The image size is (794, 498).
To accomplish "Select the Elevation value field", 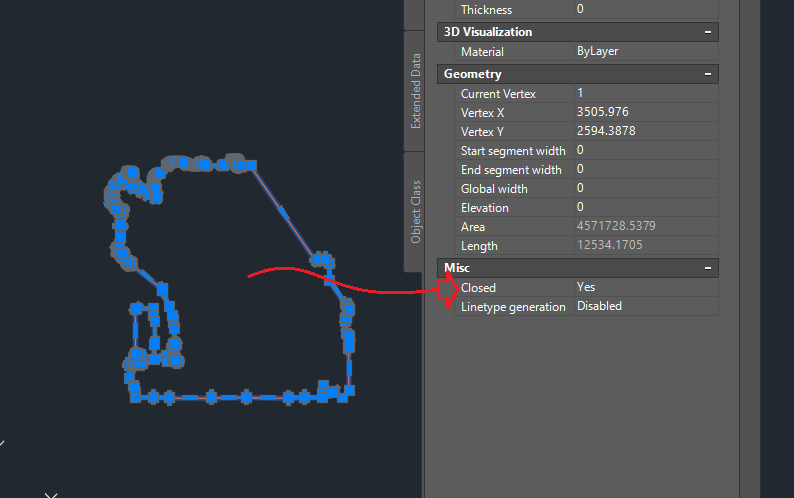I will (646, 207).
